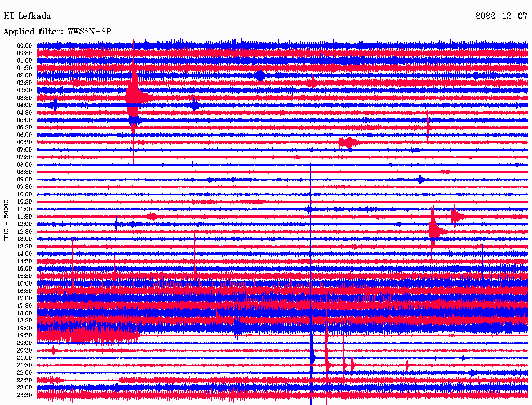
Task: Select the 03:00 time label
Action: [x=24, y=90]
